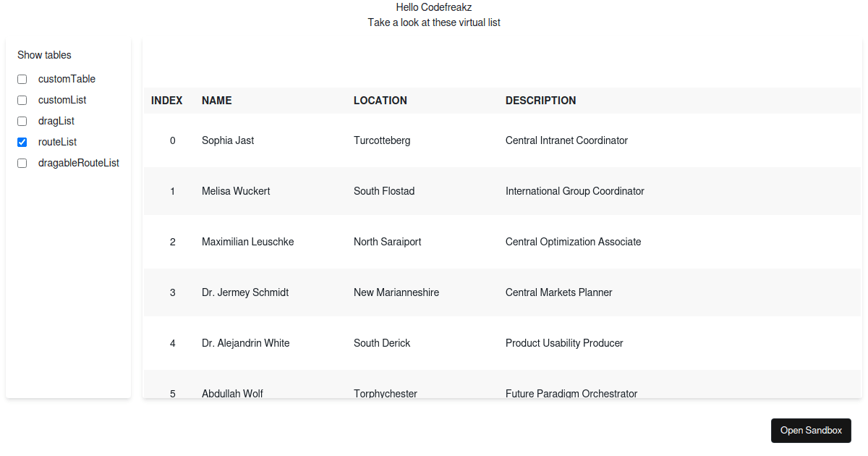The width and height of the screenshot is (868, 456).
Task: Enable the customList checkbox
Action: tap(22, 100)
